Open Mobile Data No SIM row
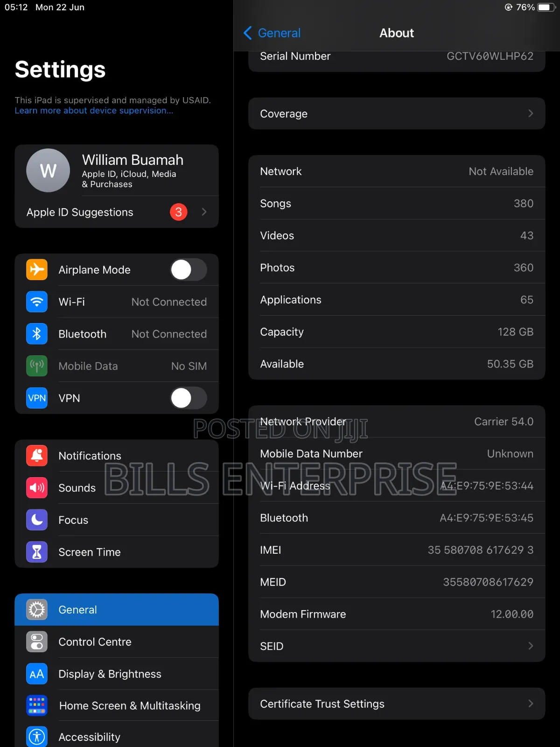 tap(117, 366)
